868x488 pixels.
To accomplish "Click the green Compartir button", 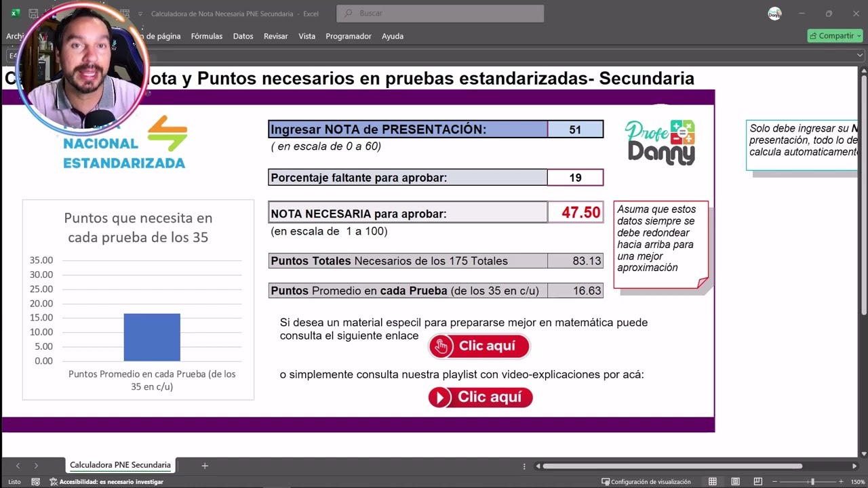I will click(x=835, y=36).
